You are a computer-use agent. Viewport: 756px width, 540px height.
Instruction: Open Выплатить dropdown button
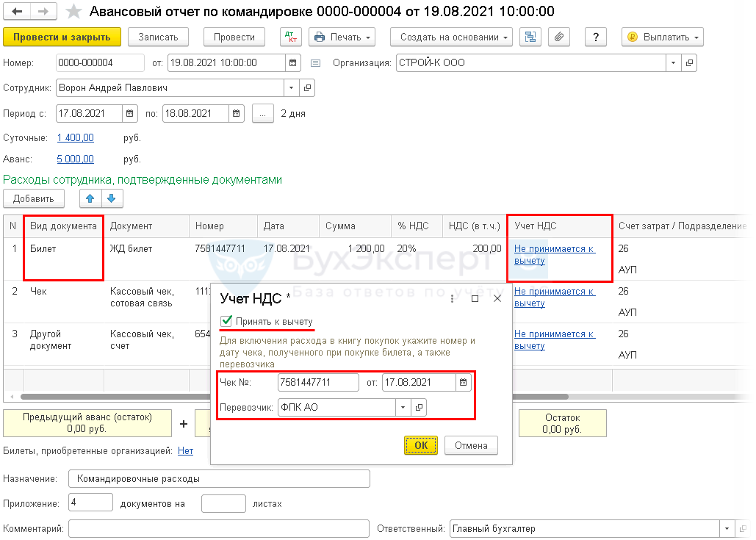[x=662, y=37]
